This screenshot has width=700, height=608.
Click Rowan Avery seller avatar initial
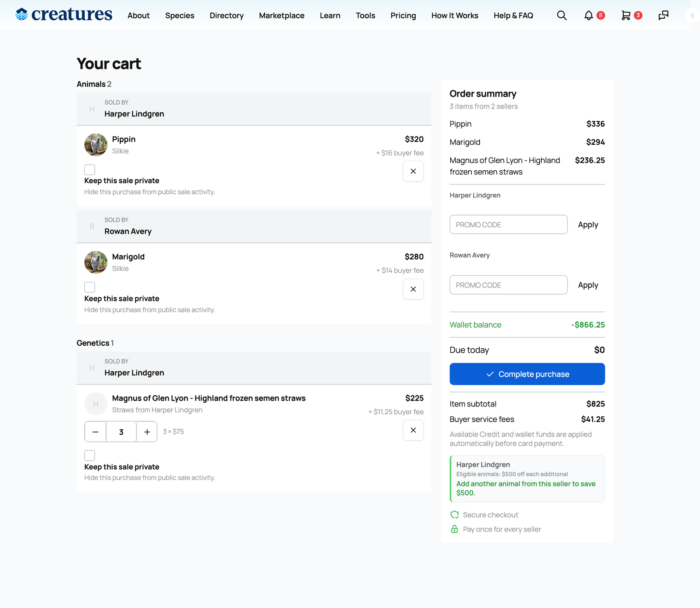[92, 227]
